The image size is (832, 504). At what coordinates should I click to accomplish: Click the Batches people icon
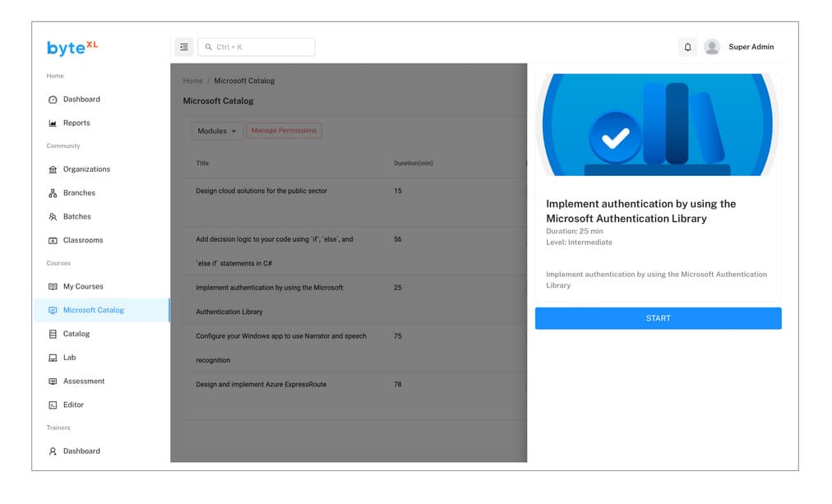pyautogui.click(x=53, y=217)
